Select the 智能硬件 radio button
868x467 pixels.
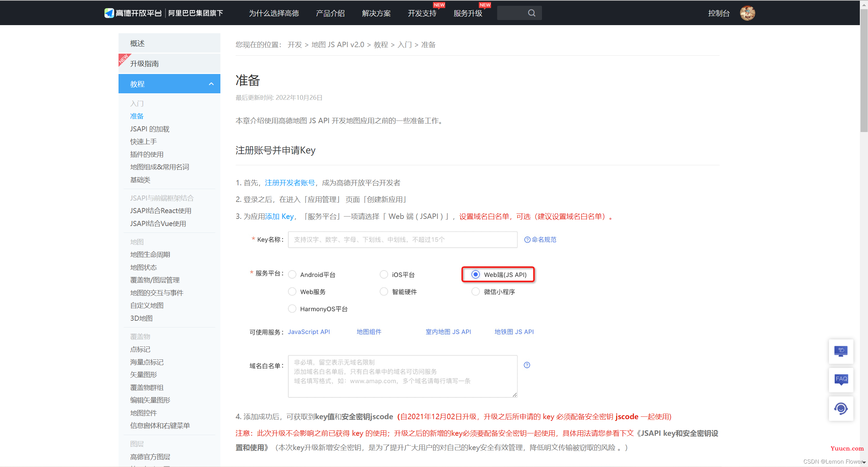click(384, 292)
